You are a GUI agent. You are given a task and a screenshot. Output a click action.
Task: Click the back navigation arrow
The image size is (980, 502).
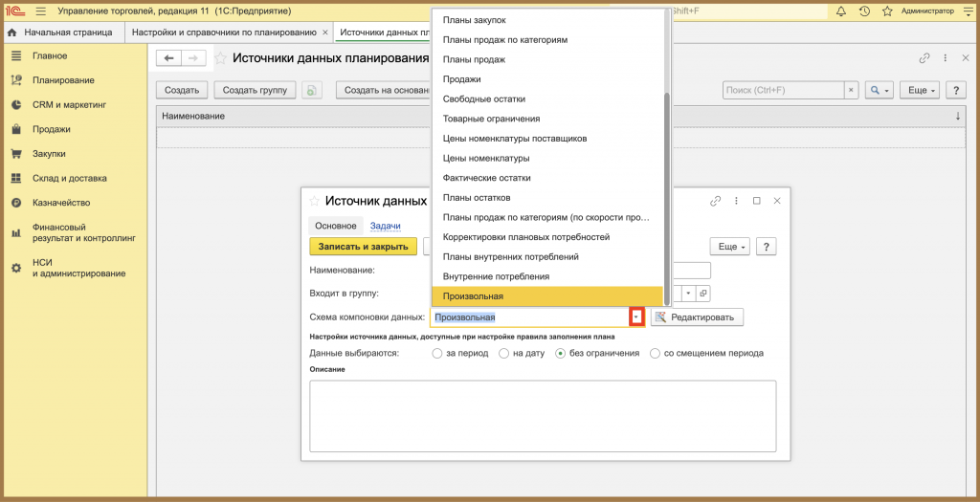(x=168, y=58)
